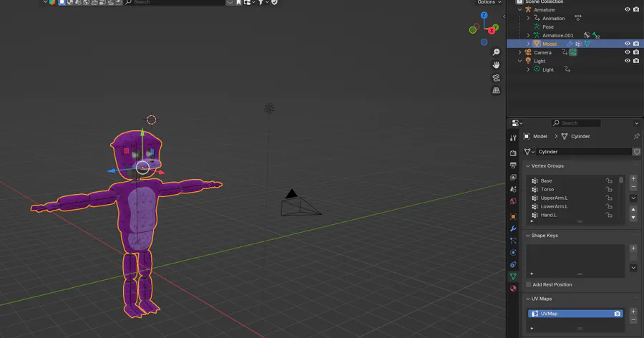Add a new shape key with plus button
Screen dimensions: 644x338
tap(633, 248)
